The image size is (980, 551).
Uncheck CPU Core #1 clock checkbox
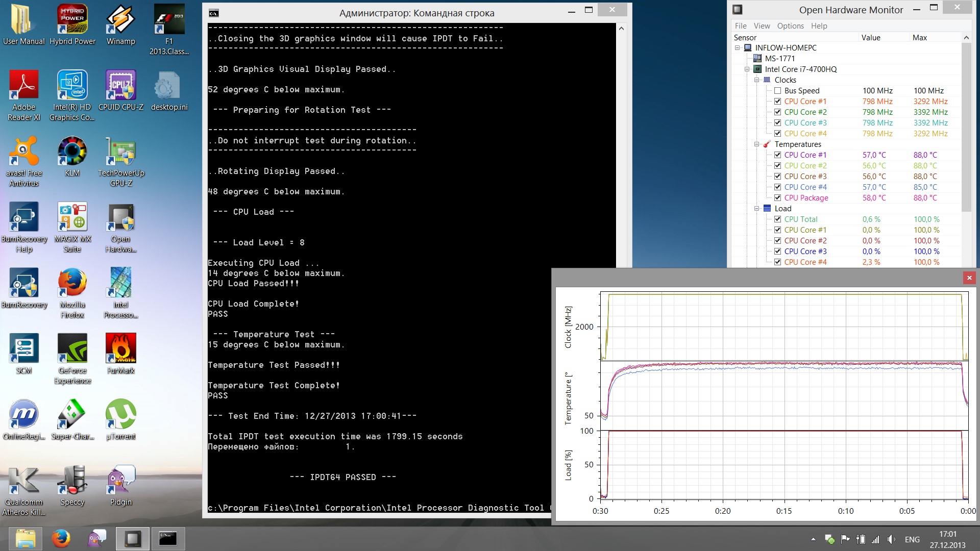pos(777,102)
